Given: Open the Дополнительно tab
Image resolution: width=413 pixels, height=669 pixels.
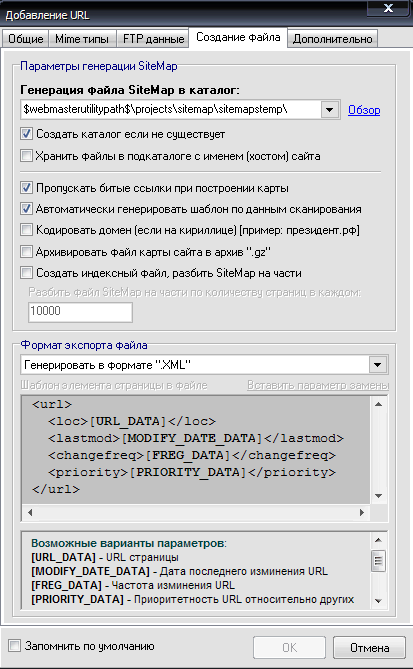Looking at the screenshot, I should point(332,39).
